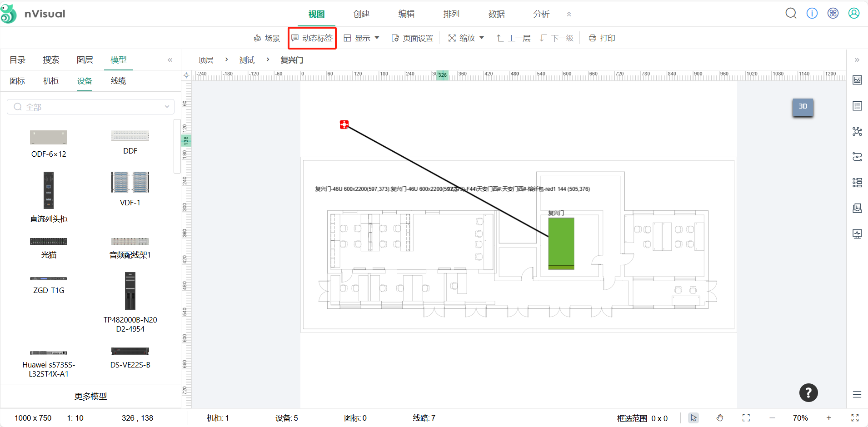Open the 全部 filter dropdown

(x=91, y=107)
